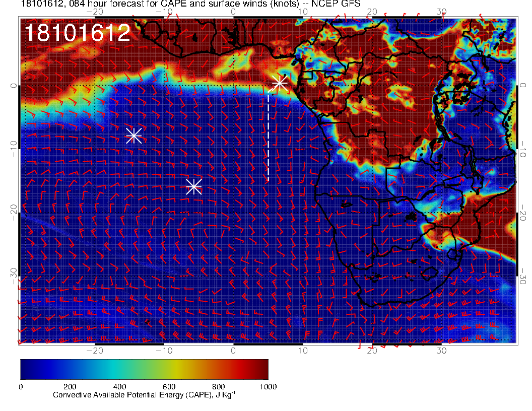Click the large white 18101612 timestamp
This screenshot has width=532, height=411.
pyautogui.click(x=77, y=33)
